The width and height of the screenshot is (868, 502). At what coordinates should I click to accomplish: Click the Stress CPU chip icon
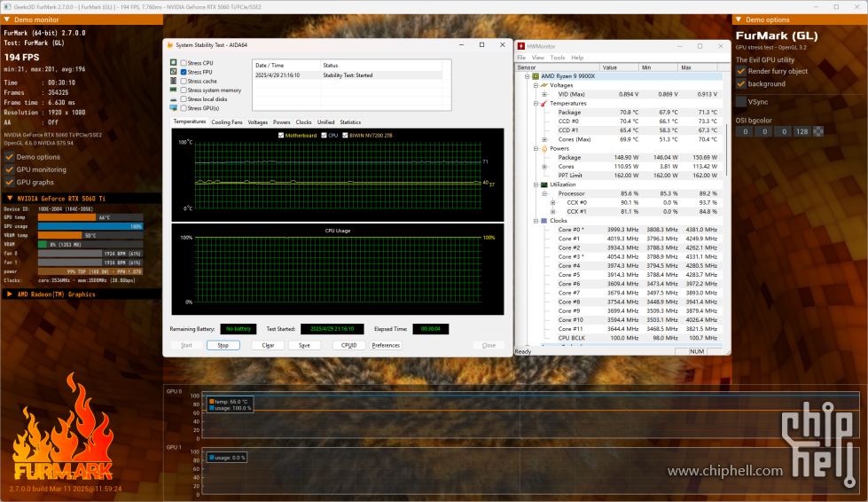point(173,63)
